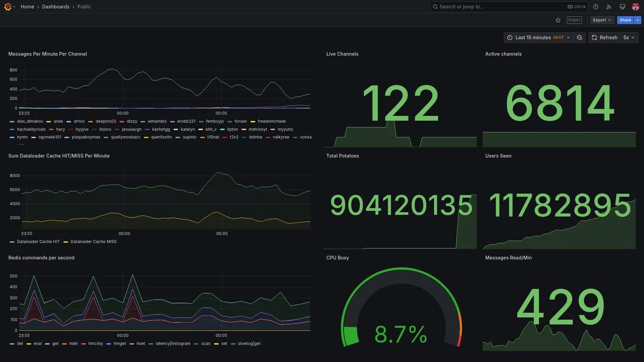The image size is (644, 362).
Task: Go to Dashboards in the breadcrumb
Action: pyautogui.click(x=56, y=7)
